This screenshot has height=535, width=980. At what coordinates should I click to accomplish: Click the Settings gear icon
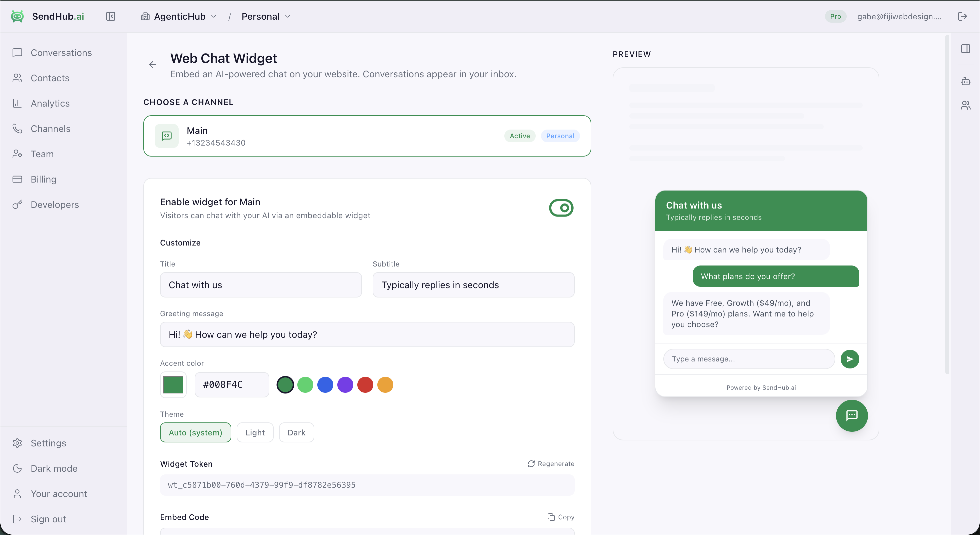coord(17,443)
